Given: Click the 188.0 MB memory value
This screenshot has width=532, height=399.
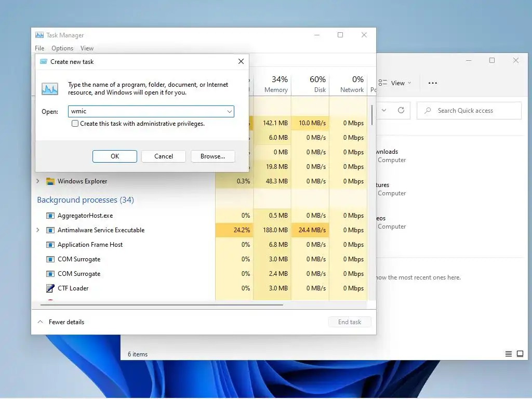Looking at the screenshot, I should click(275, 230).
